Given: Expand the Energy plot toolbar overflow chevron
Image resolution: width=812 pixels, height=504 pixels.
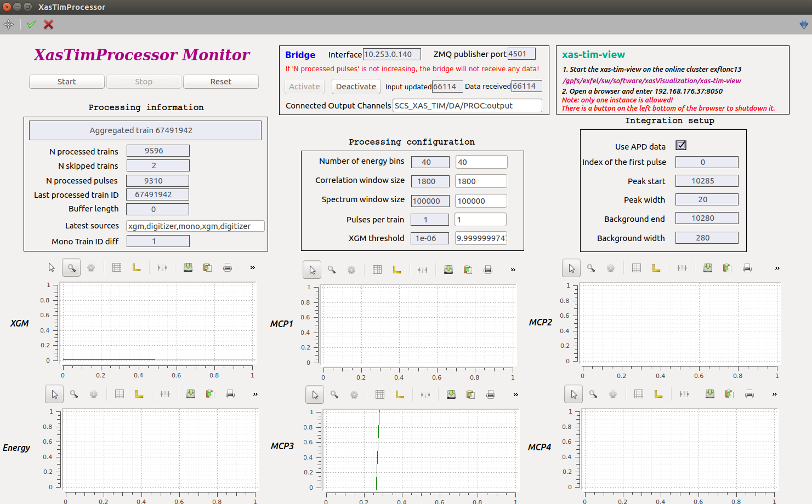Looking at the screenshot, I should coord(255,394).
